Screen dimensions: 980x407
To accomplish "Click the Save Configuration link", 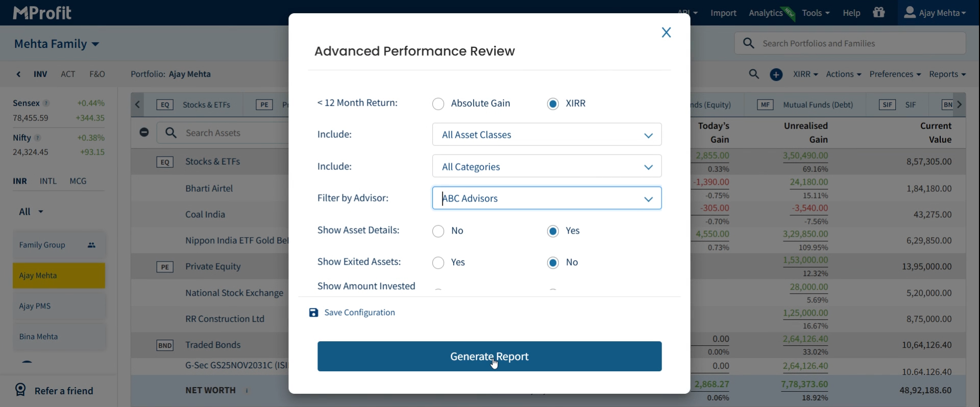I will coord(359,313).
